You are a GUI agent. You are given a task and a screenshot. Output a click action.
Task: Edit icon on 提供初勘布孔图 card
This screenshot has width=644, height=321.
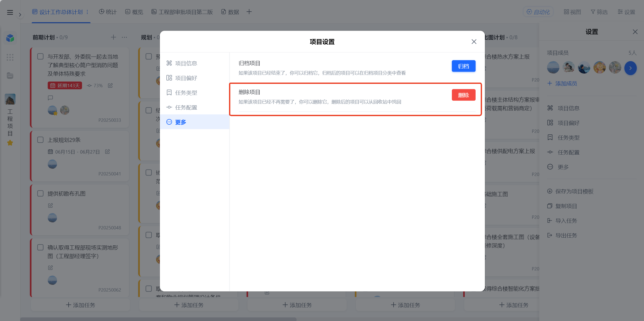(x=50, y=205)
